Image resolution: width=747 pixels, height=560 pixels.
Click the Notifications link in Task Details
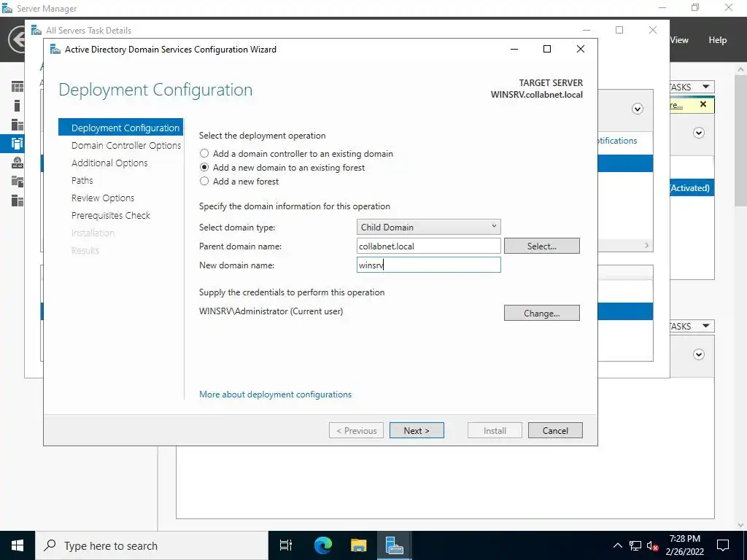617,141
